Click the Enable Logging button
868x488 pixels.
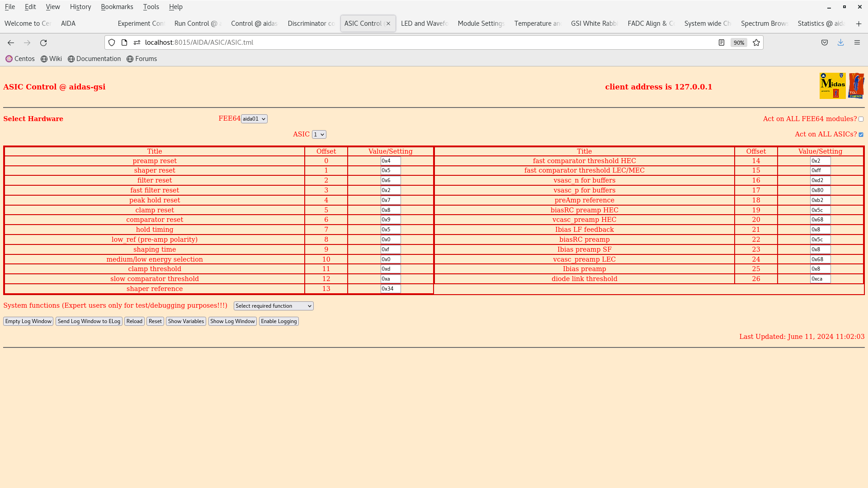click(278, 321)
